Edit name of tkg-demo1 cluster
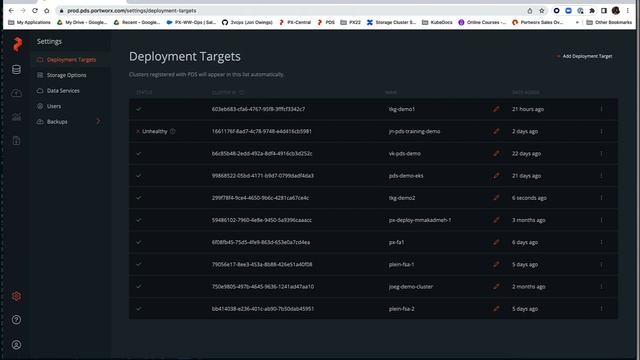The image size is (640, 360). (496, 109)
